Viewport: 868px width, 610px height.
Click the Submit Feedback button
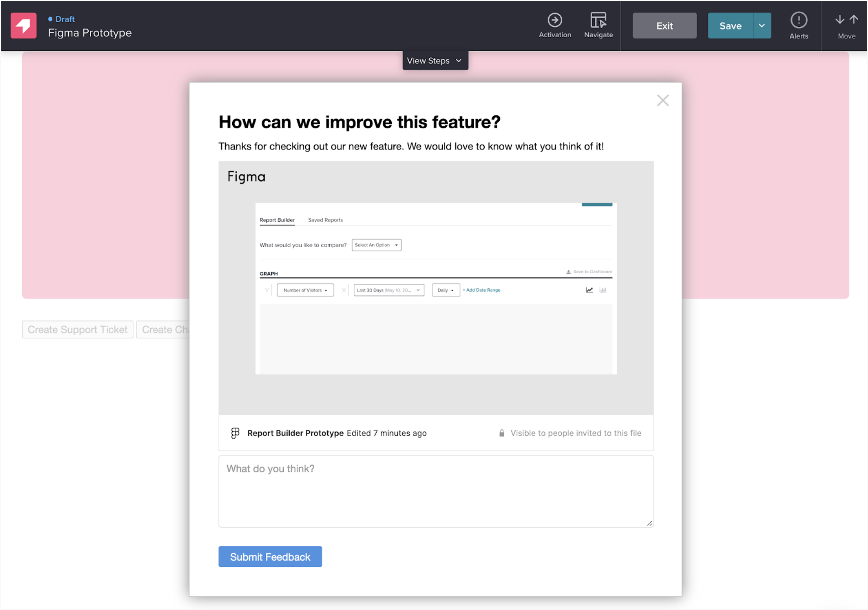[270, 557]
